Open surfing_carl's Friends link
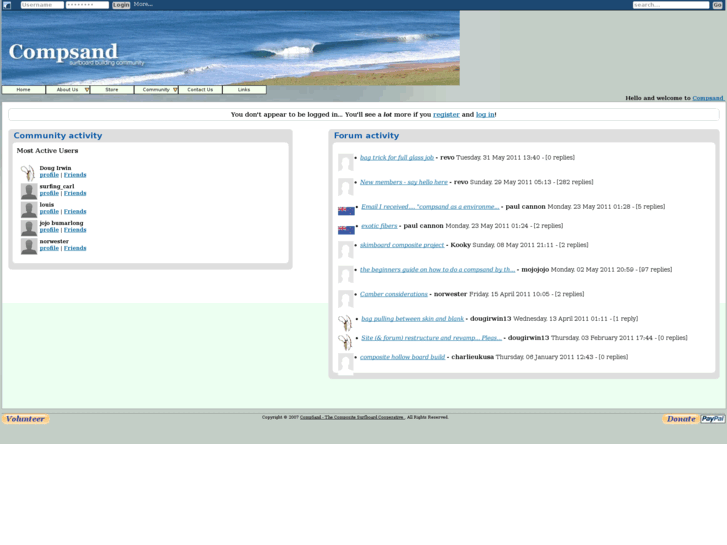Image resolution: width=727 pixels, height=545 pixels. [75, 193]
